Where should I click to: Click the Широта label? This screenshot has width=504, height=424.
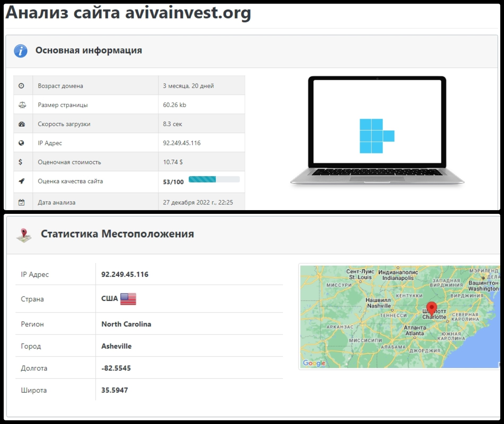coord(34,390)
